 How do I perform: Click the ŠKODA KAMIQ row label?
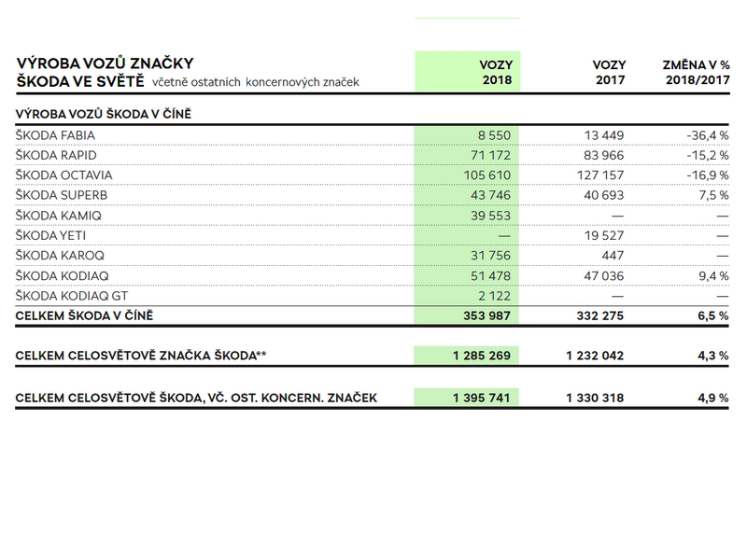coord(55,215)
